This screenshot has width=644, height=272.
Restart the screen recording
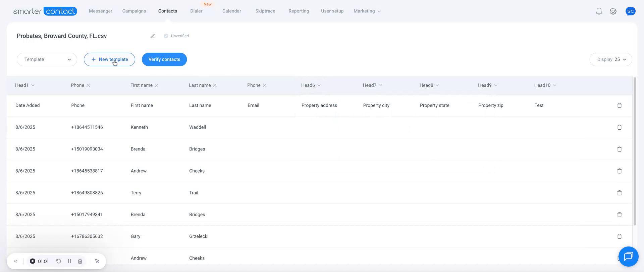tap(58, 261)
